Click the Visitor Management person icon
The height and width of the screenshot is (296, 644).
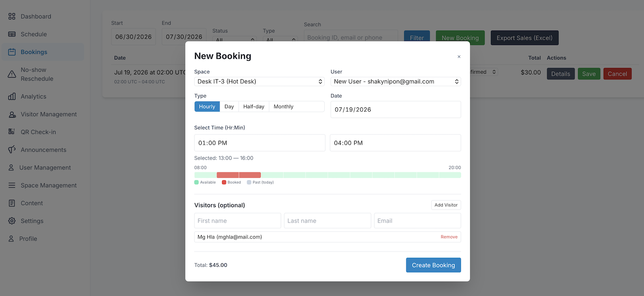[x=12, y=114]
